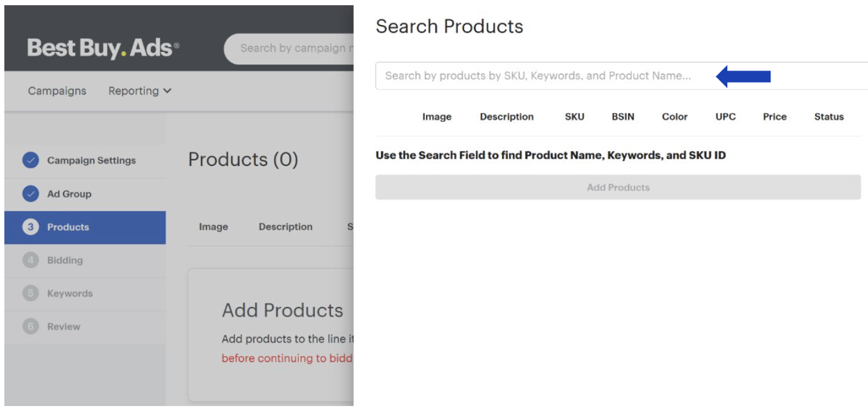Click the Ad Group checkmark icon
The height and width of the screenshot is (413, 868).
click(30, 193)
